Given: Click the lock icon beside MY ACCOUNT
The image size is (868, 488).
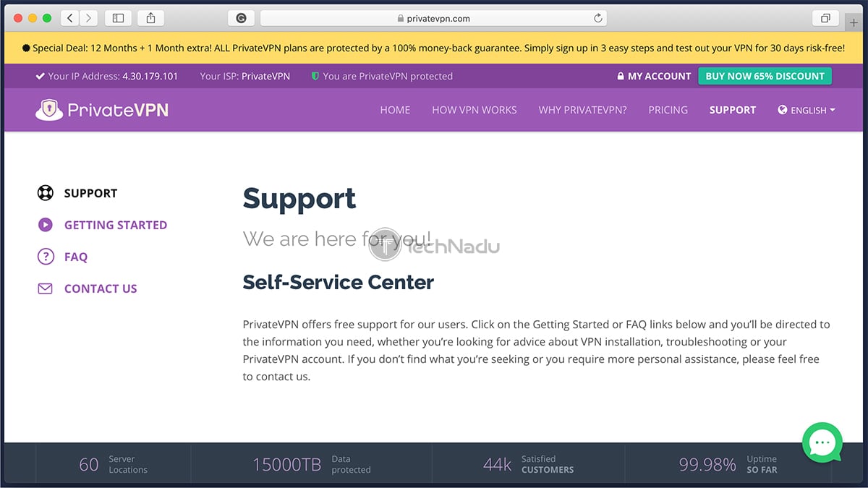Looking at the screenshot, I should tap(620, 76).
